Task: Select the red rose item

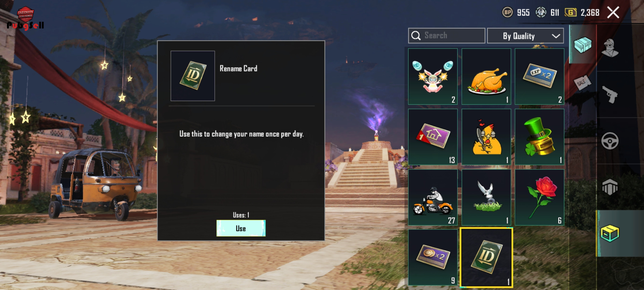Action: pyautogui.click(x=539, y=197)
